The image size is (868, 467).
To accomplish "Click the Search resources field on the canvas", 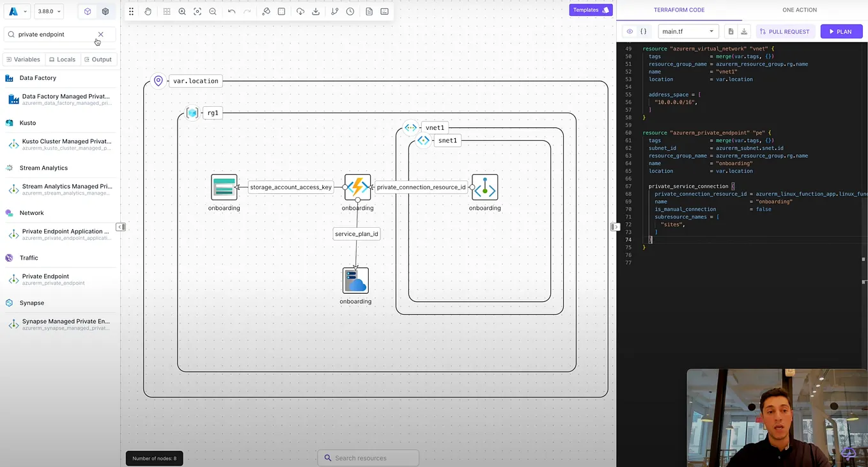I will [368, 457].
